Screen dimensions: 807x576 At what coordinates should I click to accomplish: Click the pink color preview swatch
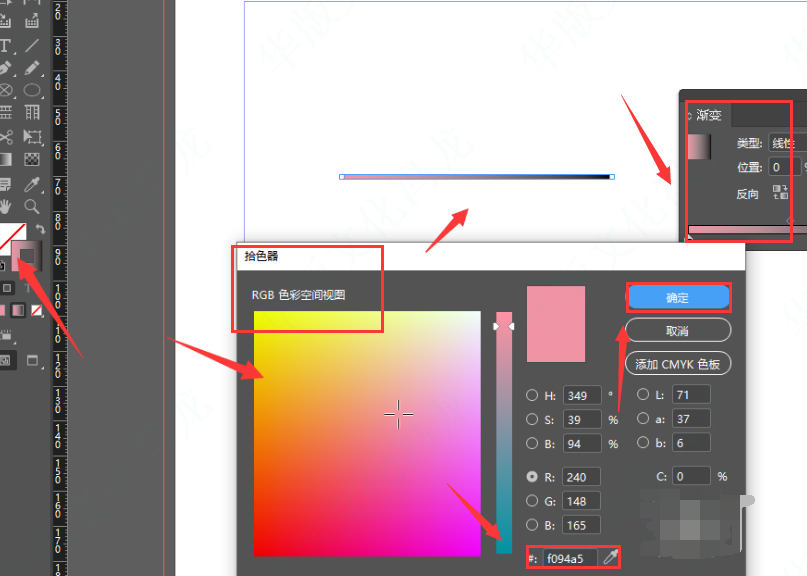[556, 324]
